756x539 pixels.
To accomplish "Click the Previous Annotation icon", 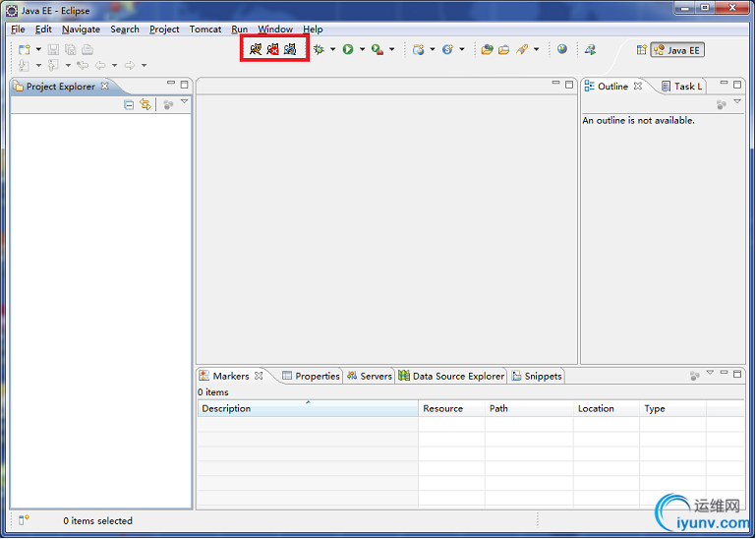I will tap(53, 65).
